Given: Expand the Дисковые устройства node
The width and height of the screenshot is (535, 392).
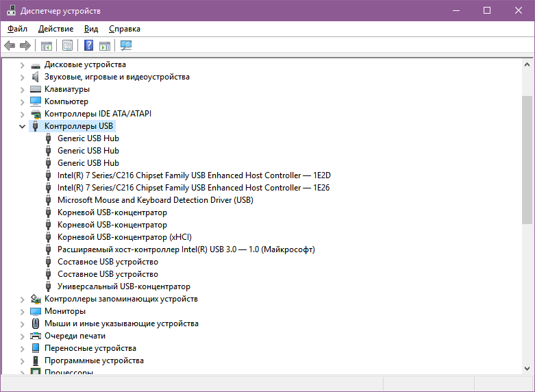Looking at the screenshot, I should click(x=22, y=64).
